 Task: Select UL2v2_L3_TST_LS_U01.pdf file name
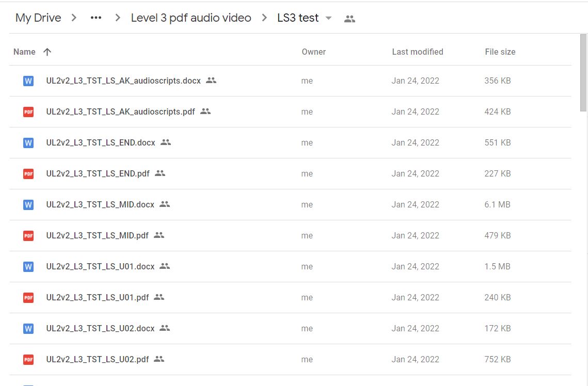(x=97, y=297)
